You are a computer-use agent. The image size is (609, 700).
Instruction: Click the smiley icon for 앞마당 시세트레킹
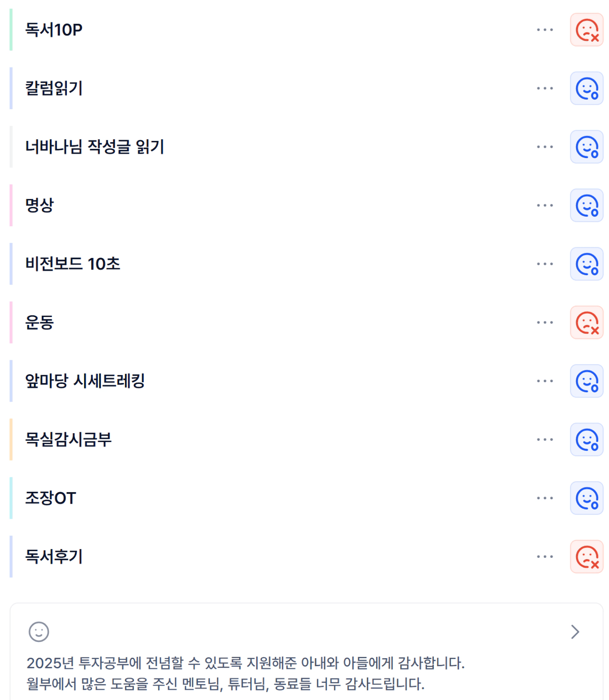tap(587, 381)
